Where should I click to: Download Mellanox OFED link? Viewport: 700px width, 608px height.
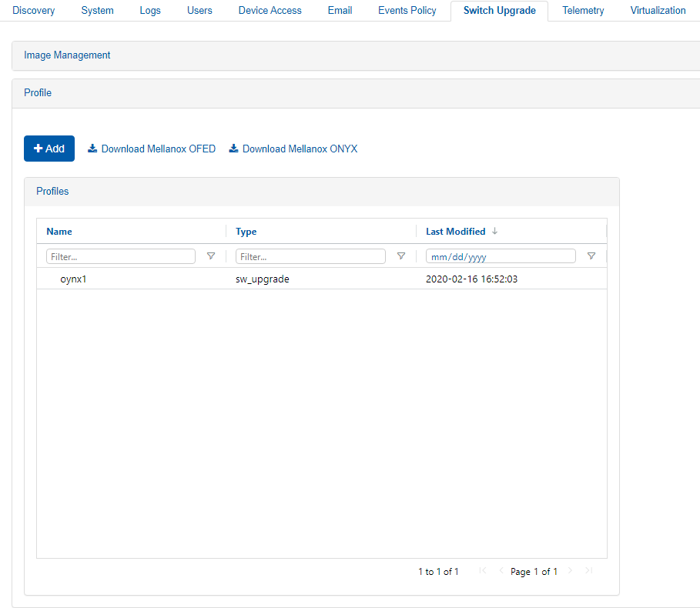(x=152, y=149)
